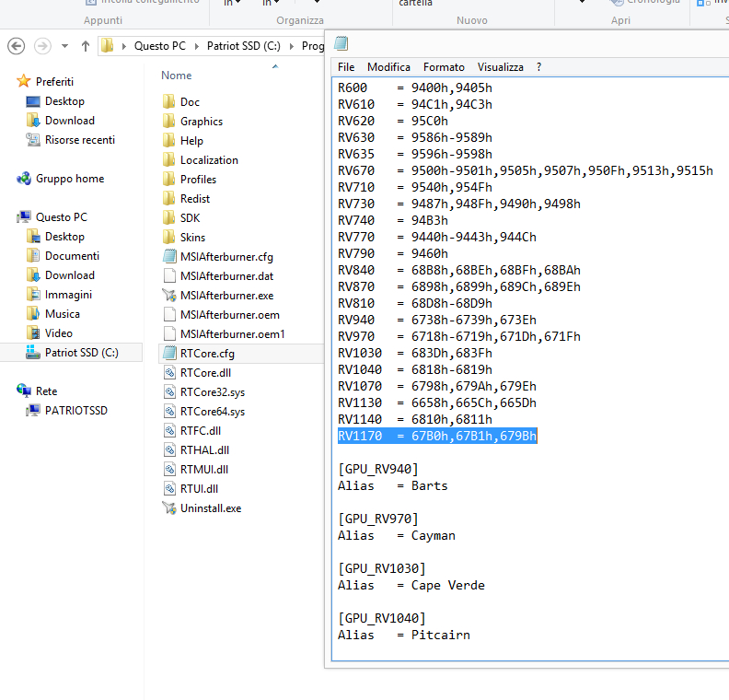Select the Doc folder icon
729x700 pixels.
169,101
